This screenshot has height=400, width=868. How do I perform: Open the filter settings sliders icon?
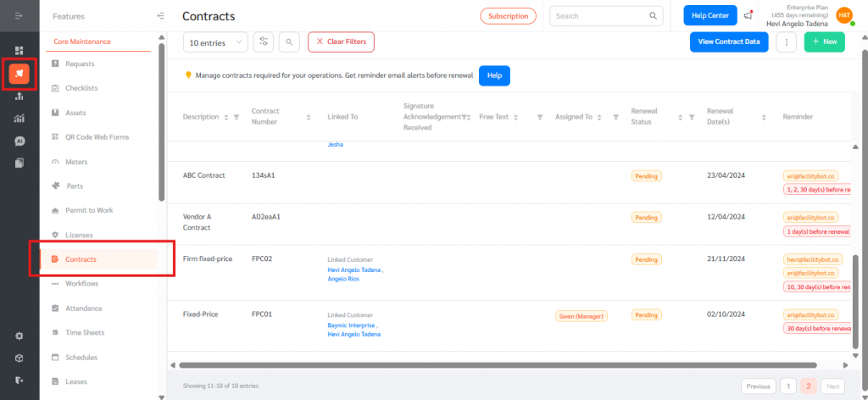pos(264,42)
